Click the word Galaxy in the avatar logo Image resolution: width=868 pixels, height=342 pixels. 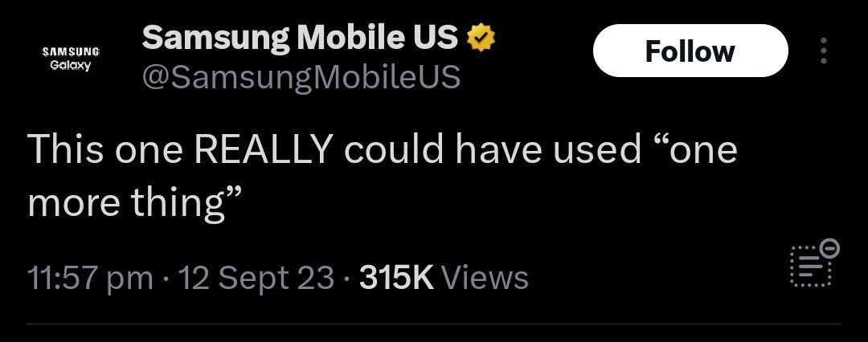click(70, 65)
